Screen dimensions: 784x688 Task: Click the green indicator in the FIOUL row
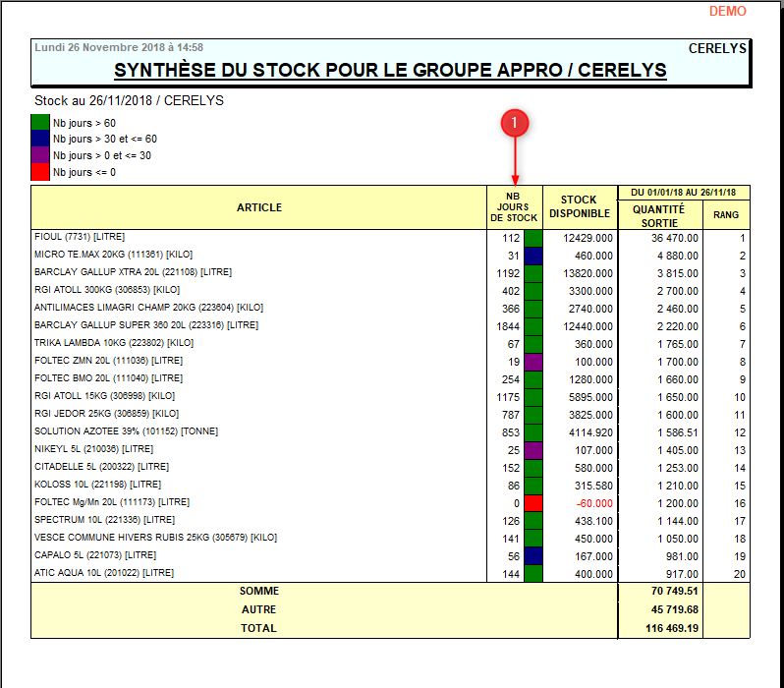click(x=532, y=238)
